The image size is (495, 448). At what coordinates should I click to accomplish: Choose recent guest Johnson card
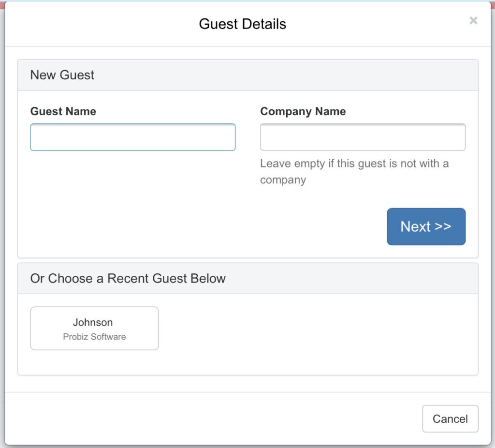click(94, 329)
